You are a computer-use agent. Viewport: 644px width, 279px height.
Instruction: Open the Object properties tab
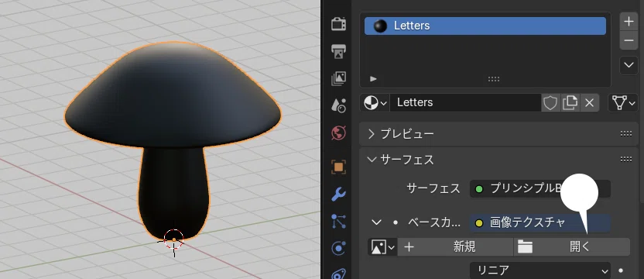pyautogui.click(x=338, y=167)
